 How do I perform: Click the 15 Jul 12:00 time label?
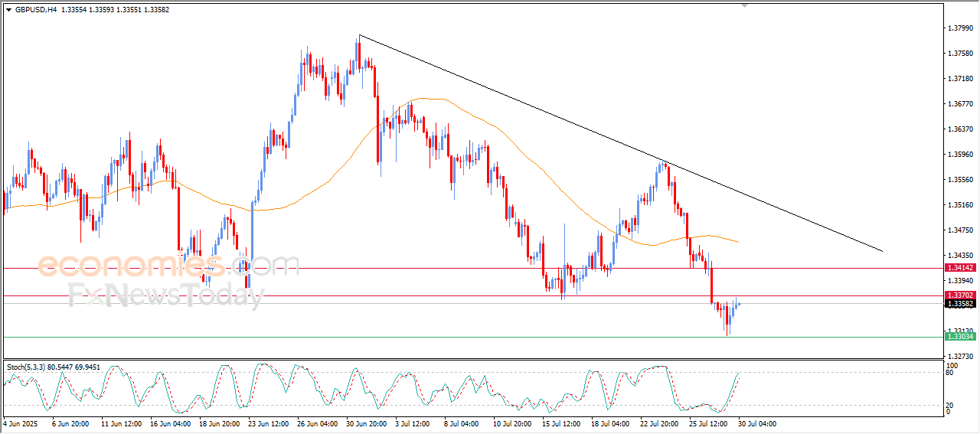(x=563, y=423)
